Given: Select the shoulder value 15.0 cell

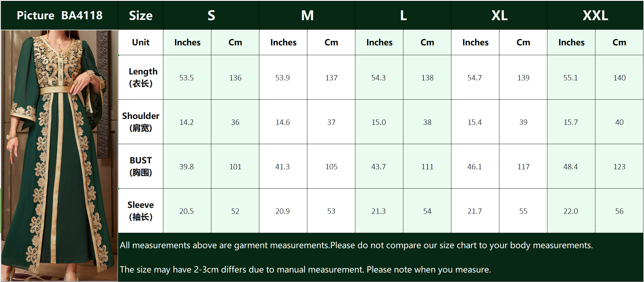Looking at the screenshot, I should [x=379, y=122].
